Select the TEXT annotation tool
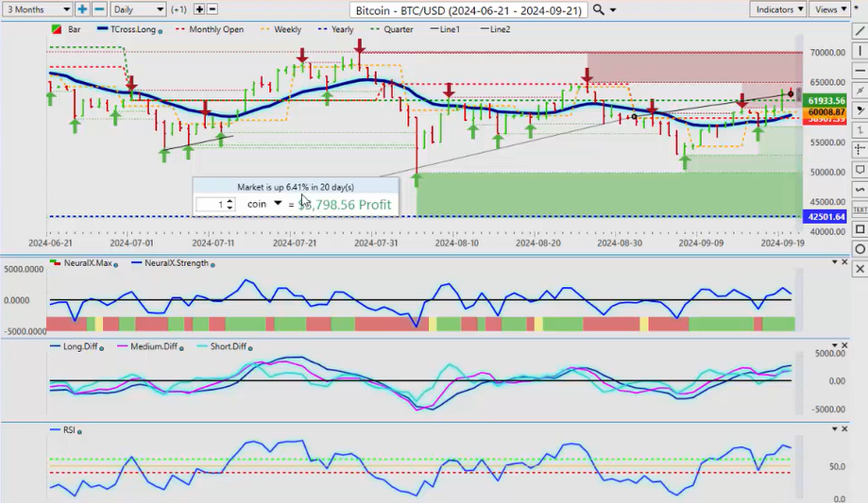Screen dimensions: 868x503 (x=859, y=210)
